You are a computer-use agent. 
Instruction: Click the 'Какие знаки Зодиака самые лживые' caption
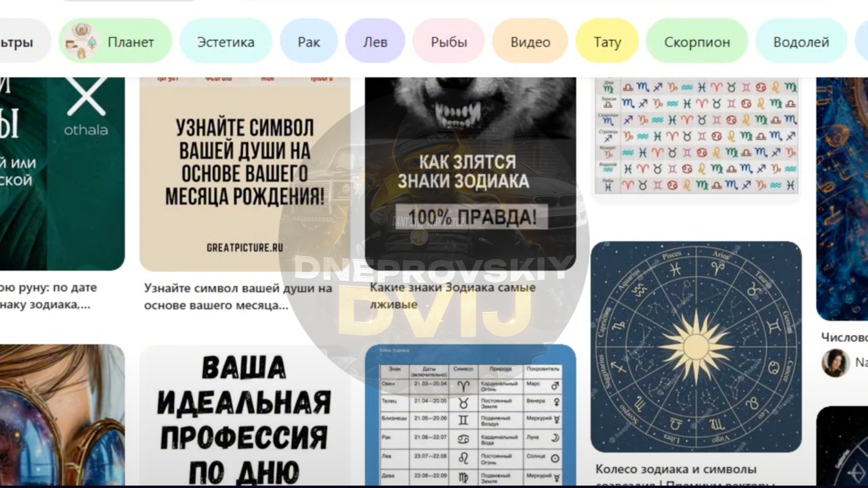pyautogui.click(x=452, y=295)
